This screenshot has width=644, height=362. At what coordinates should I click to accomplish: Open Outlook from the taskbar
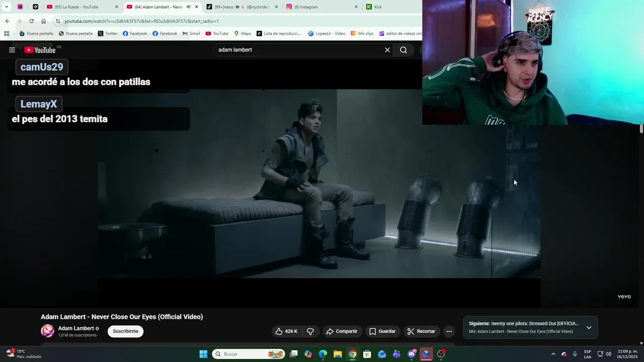pos(382,354)
